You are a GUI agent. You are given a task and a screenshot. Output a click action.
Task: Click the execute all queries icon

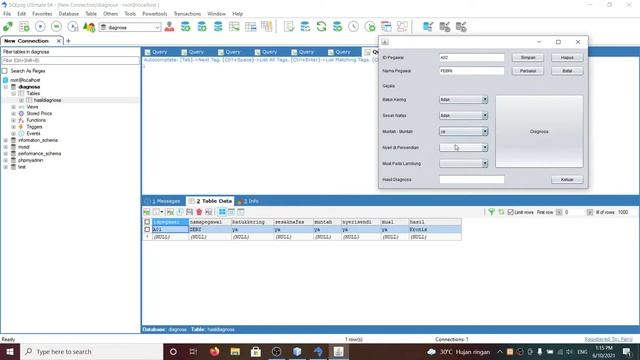coord(56,27)
